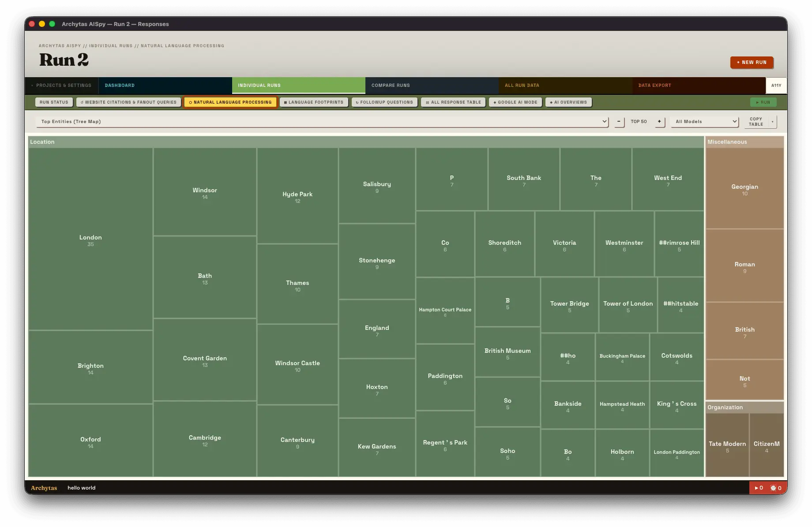812x527 pixels.
Task: Switch to Data Export tab
Action: click(699, 86)
